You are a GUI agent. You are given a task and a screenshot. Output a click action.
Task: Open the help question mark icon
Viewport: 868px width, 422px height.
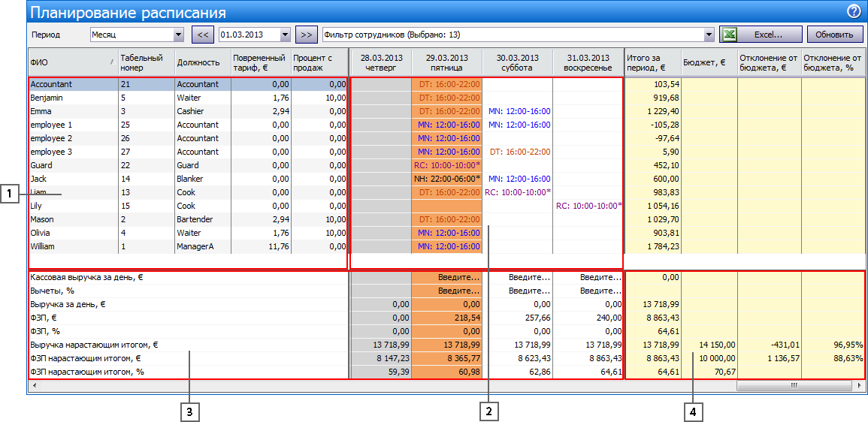pyautogui.click(x=854, y=11)
